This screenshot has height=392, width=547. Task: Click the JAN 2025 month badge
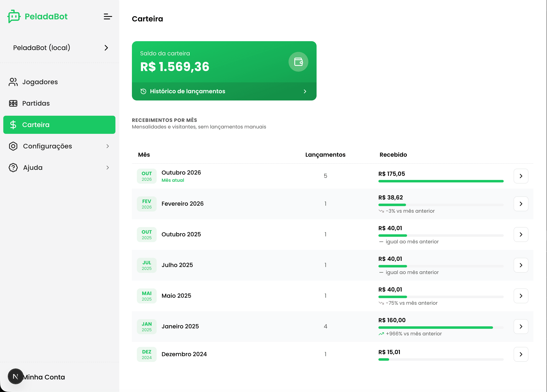pyautogui.click(x=147, y=327)
